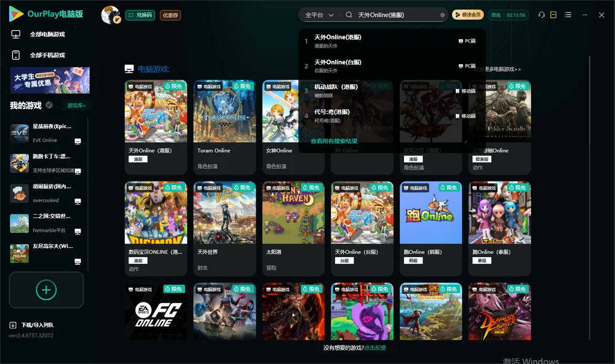Screen dimensions: 615x364
Task: Open 跑跑卡丁车 in the sidebar list
Action: 46,164
